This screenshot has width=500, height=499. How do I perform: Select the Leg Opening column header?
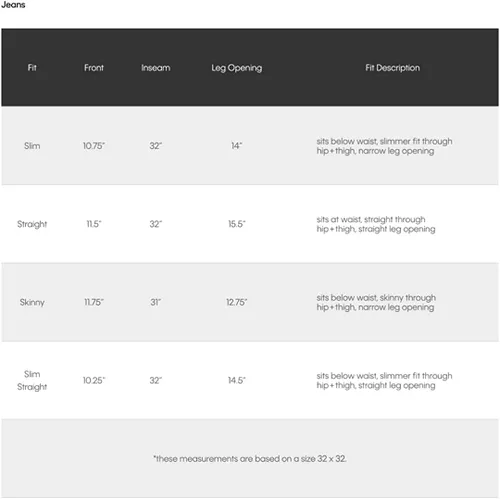pos(237,68)
